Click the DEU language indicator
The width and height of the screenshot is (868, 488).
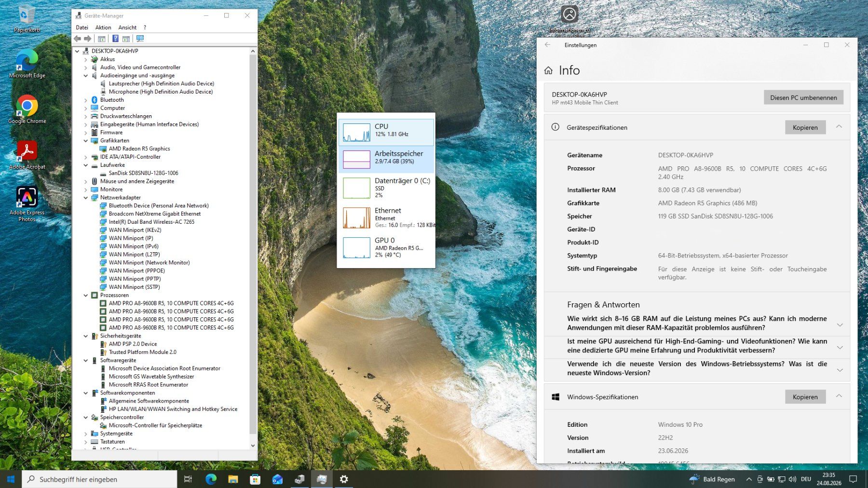tap(806, 479)
